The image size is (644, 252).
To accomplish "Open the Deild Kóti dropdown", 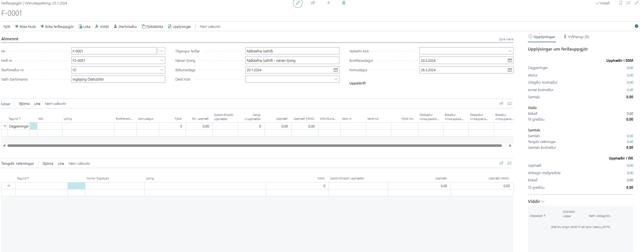I will tap(336, 79).
